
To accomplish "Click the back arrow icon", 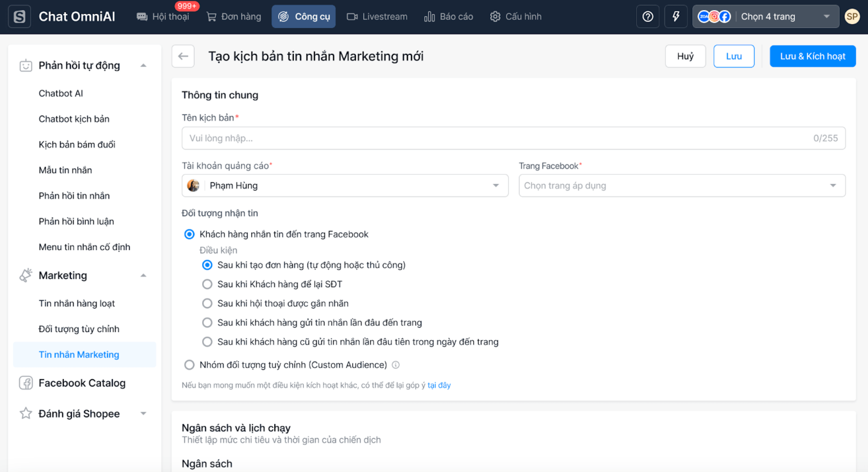I will (183, 56).
